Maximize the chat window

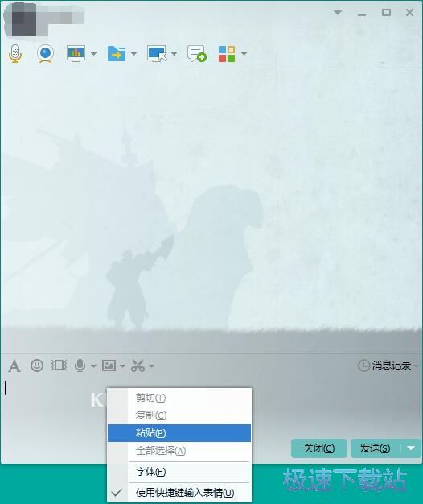click(x=386, y=13)
